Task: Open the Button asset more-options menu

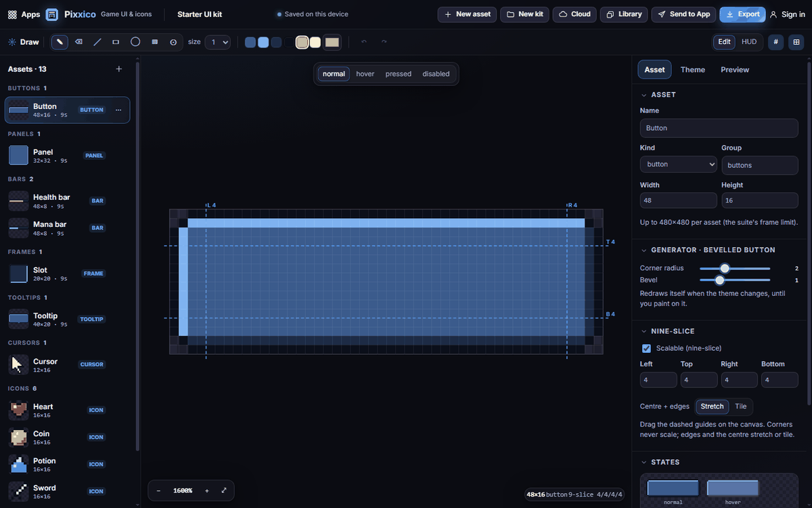Action: 118,110
